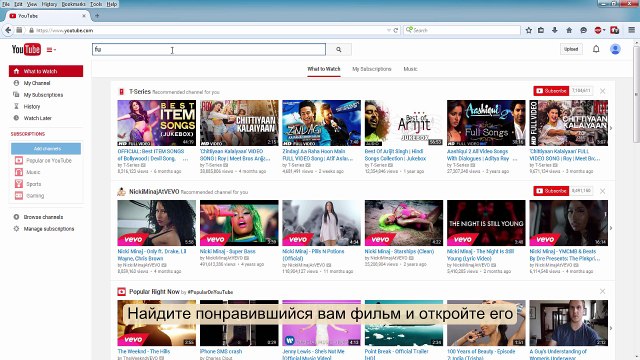Screen dimensions: 640x360
Task: Click the Adblock stop-sign icon
Action: pyautogui.click(x=598, y=30)
